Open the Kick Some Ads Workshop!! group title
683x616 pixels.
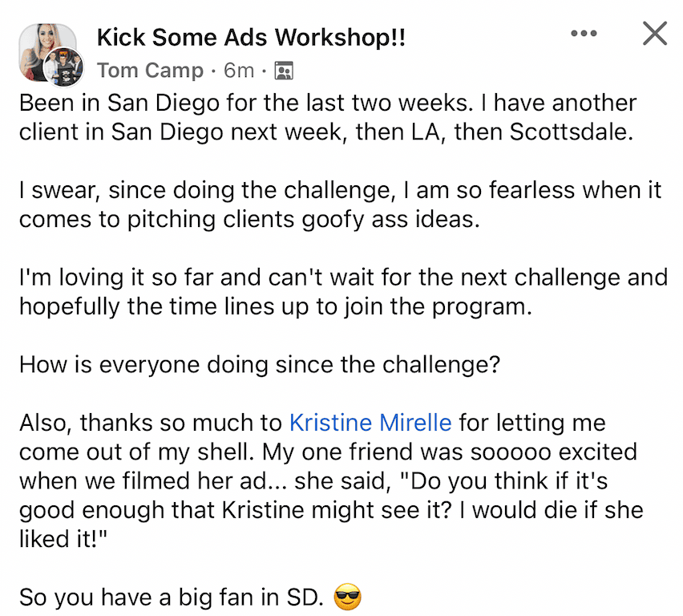pos(251,38)
